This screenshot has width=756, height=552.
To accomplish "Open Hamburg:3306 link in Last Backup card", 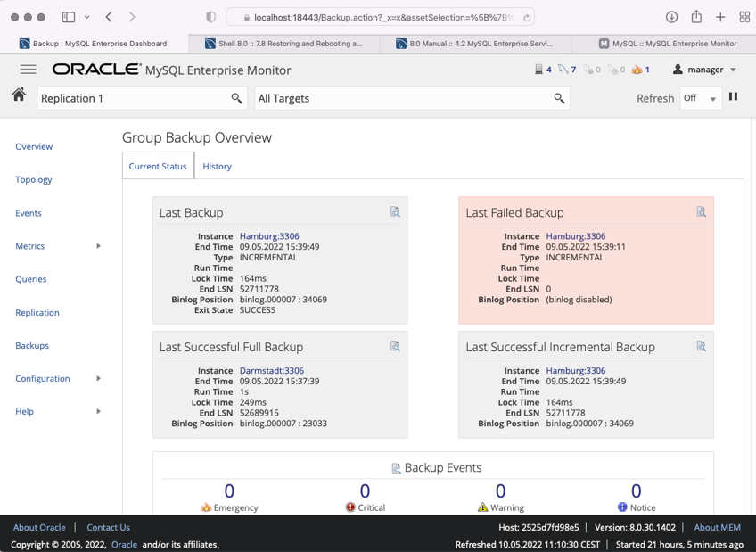I will click(x=269, y=236).
